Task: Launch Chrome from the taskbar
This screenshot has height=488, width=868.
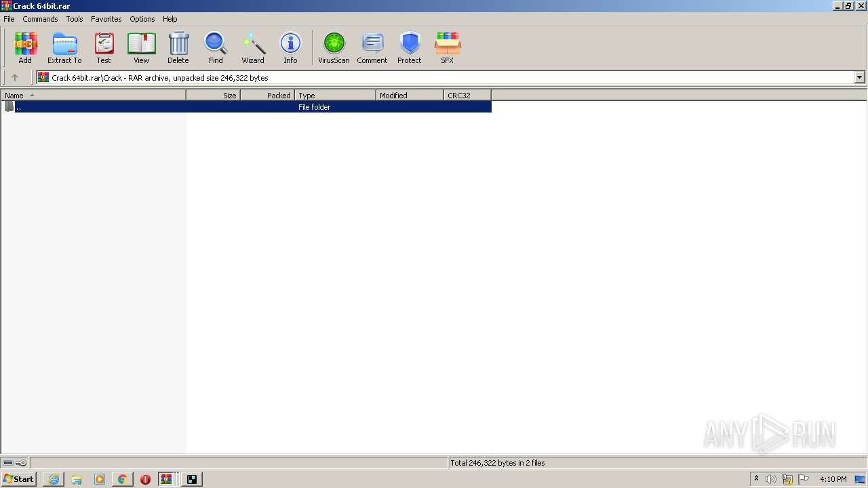Action: pos(123,479)
